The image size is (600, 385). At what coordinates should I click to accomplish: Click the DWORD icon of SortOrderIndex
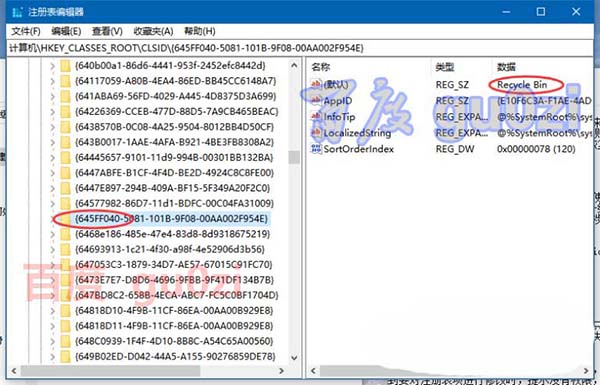316,149
